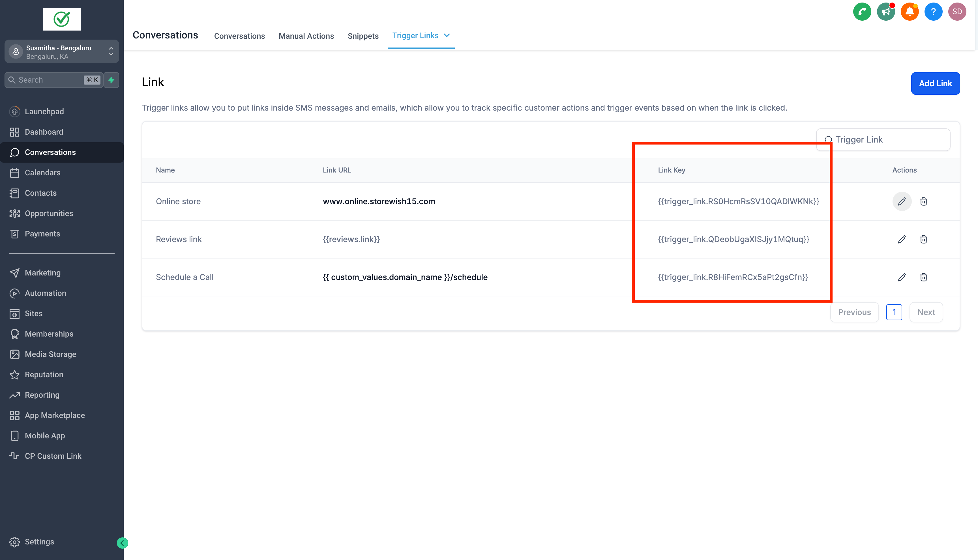Click inside the Search field
The image size is (978, 560).
coord(46,79)
